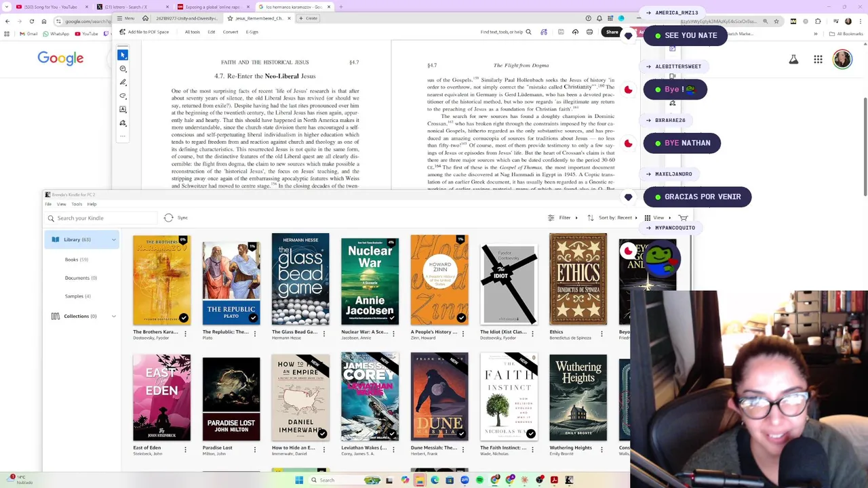Image resolution: width=868 pixels, height=488 pixels.
Task: Open the Kindle View layout dropdown
Action: pyautogui.click(x=657, y=218)
